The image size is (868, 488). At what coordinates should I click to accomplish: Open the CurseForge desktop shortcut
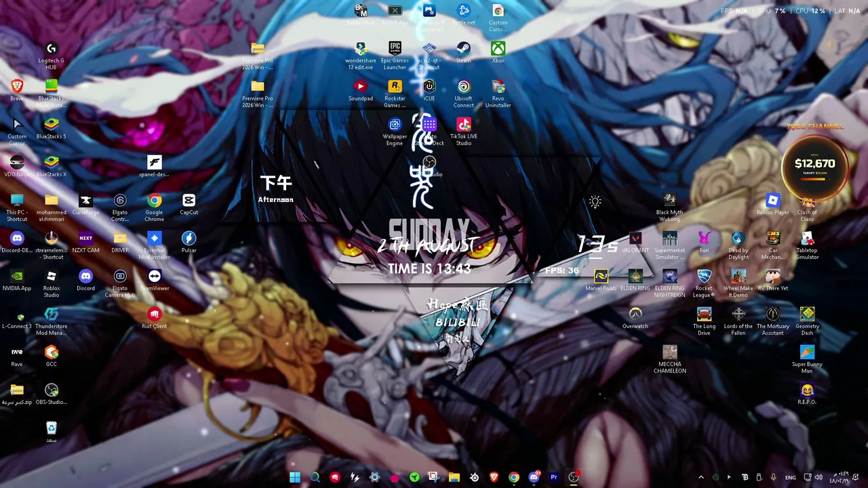pos(85,204)
